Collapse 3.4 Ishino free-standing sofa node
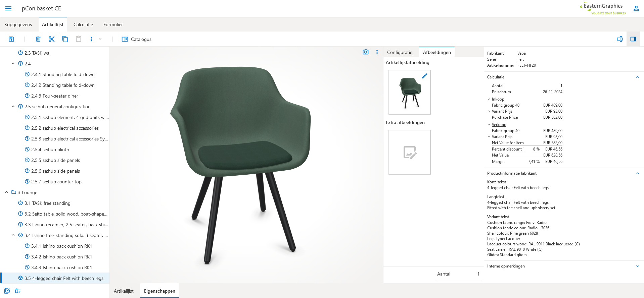Screen dimensions: 644x298 pos(13,235)
